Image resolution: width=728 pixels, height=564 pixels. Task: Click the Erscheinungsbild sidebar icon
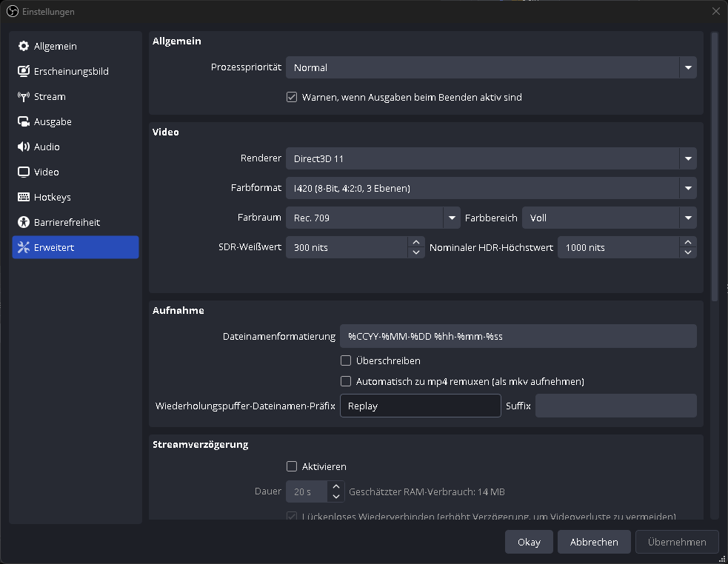click(23, 72)
